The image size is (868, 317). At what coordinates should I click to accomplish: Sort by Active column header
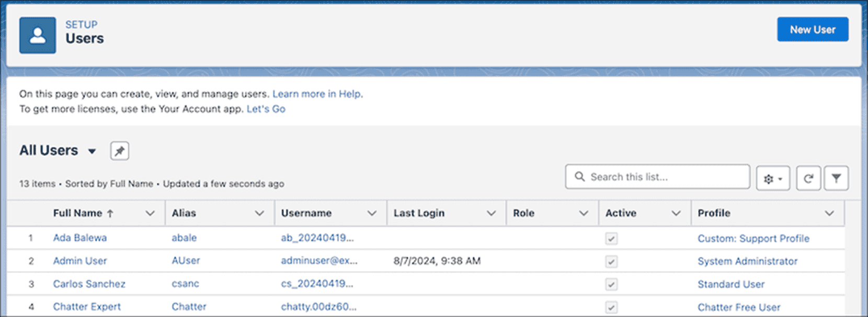(621, 213)
